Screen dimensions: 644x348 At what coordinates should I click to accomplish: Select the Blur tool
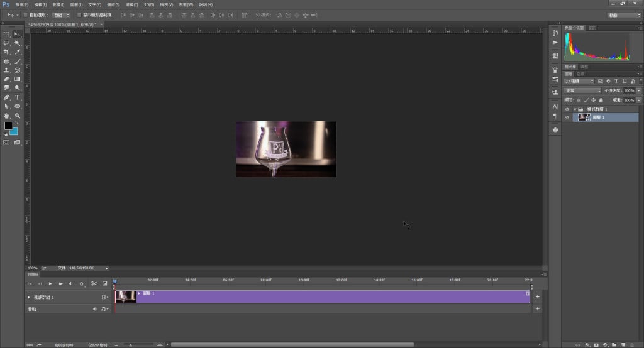point(6,88)
